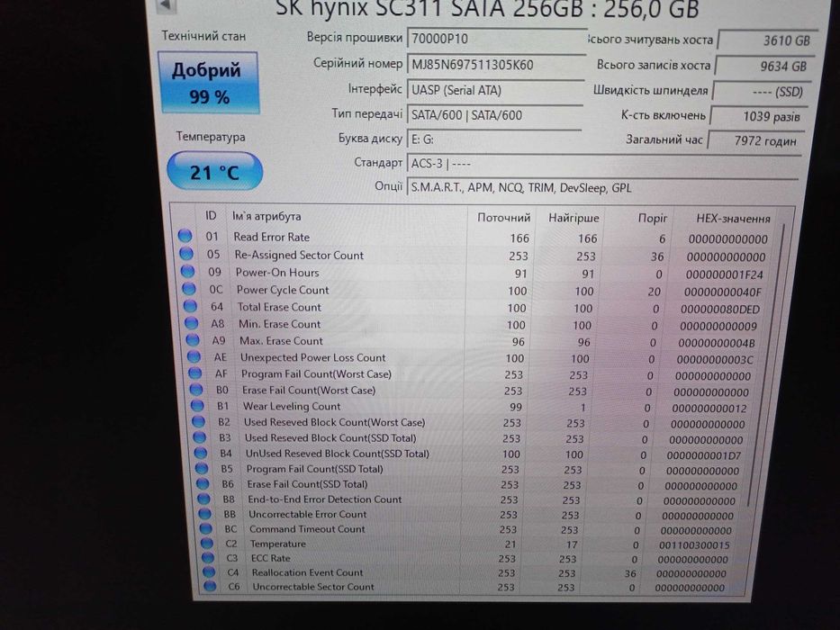840x630 pixels.
Task: Click the status icon for Power-On Hours
Action: tap(187, 271)
